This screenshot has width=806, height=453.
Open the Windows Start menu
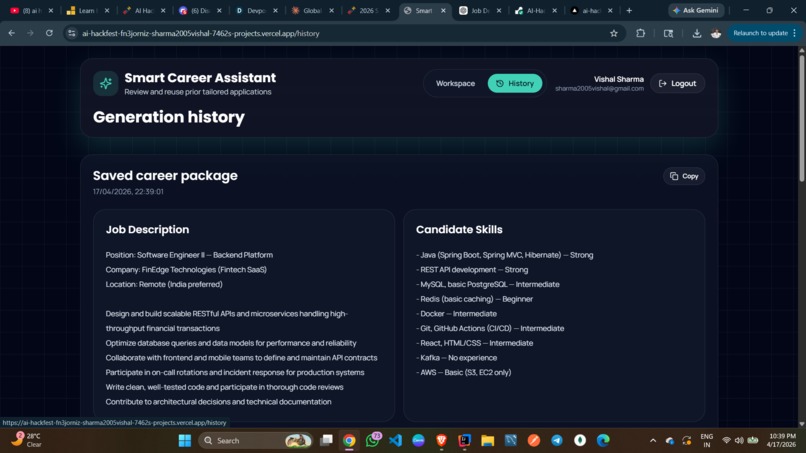pos(185,440)
